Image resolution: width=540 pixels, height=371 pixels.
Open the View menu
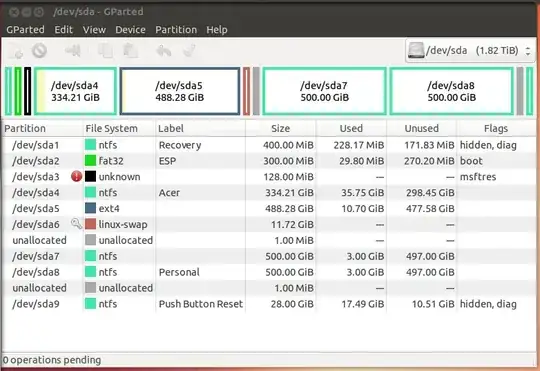(x=94, y=30)
